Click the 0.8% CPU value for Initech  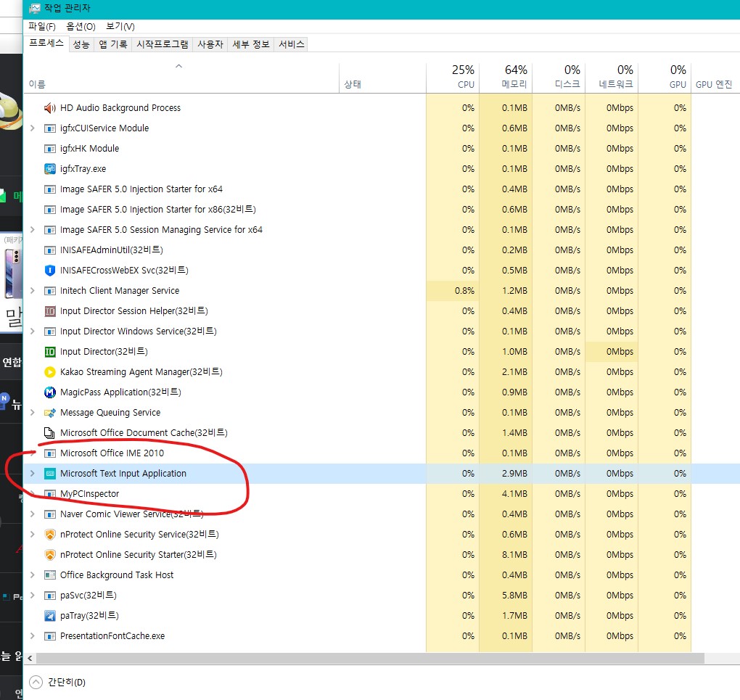tap(464, 291)
